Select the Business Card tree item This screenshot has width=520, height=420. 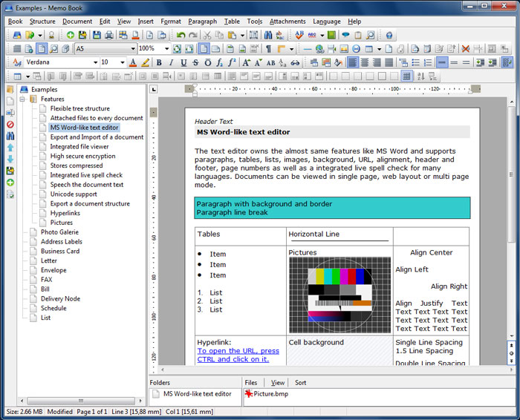click(x=60, y=251)
